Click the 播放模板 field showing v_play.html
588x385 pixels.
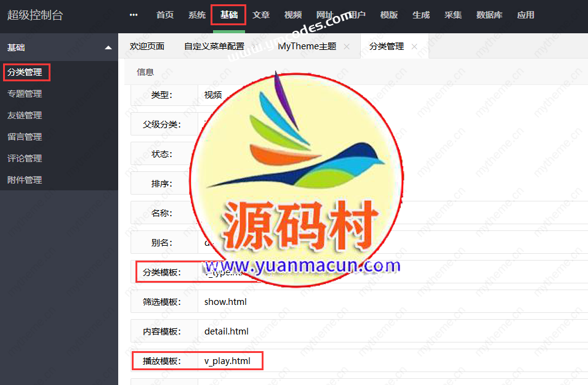[x=388, y=361]
